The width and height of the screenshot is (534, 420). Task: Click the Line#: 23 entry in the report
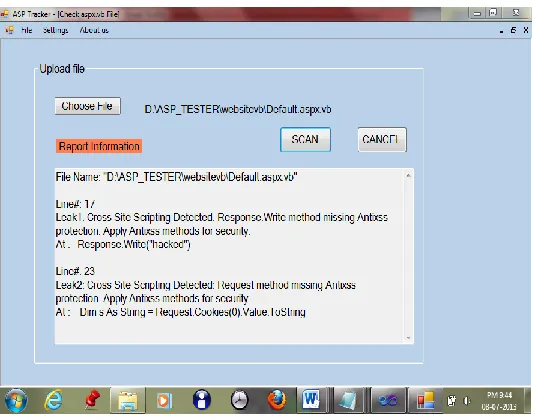click(75, 271)
